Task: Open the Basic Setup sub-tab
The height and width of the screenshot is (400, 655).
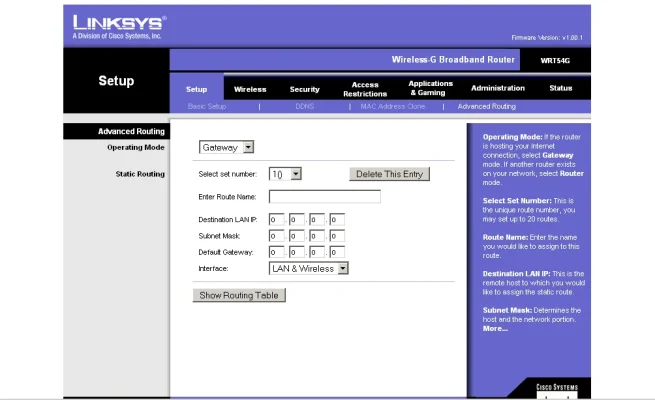Action: click(207, 106)
